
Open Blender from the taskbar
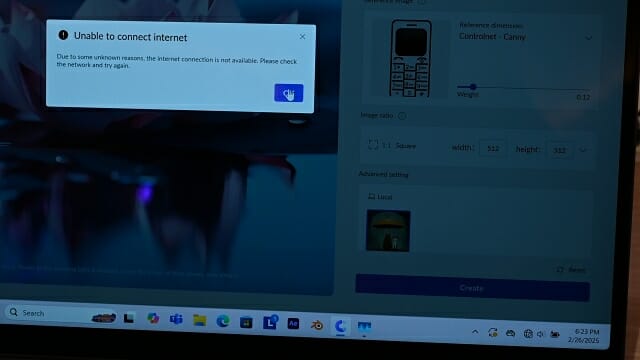(317, 325)
